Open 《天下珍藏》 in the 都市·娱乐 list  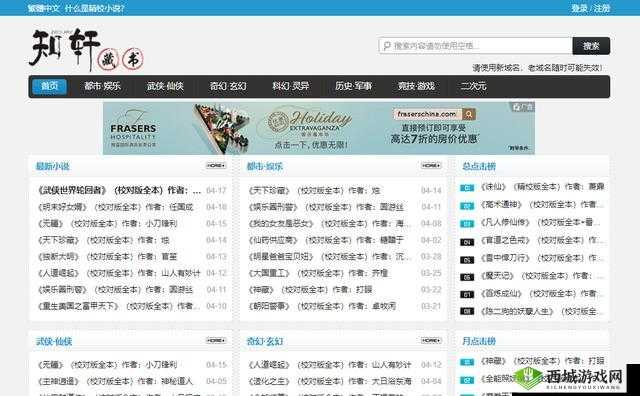[x=314, y=190]
